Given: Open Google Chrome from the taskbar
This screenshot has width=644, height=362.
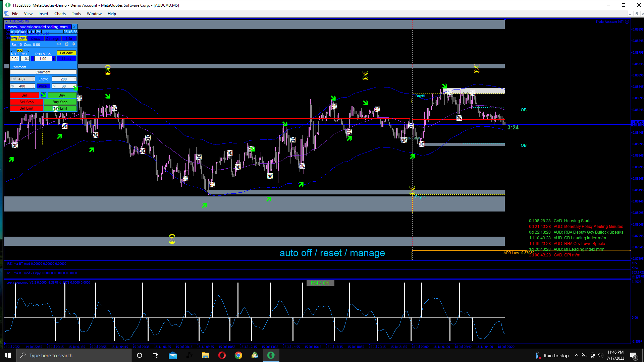Looking at the screenshot, I should pos(238,355).
